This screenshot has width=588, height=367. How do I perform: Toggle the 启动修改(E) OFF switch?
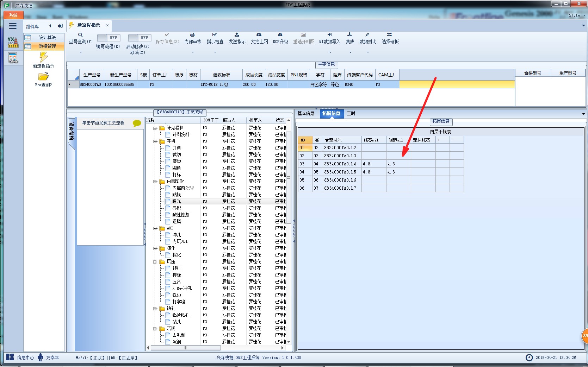click(x=140, y=38)
